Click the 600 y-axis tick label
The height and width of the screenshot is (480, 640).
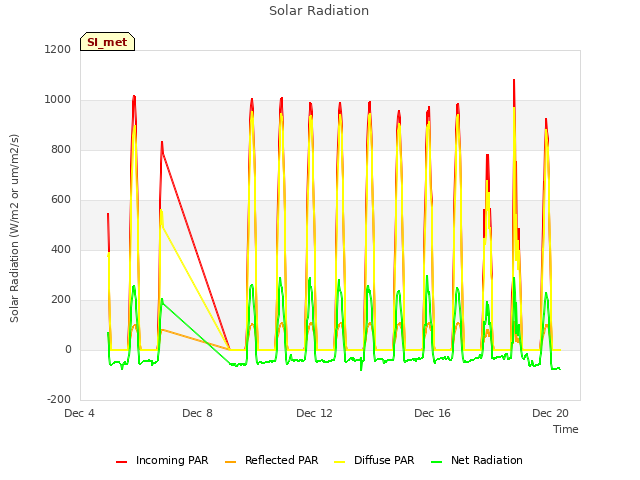[x=61, y=200]
